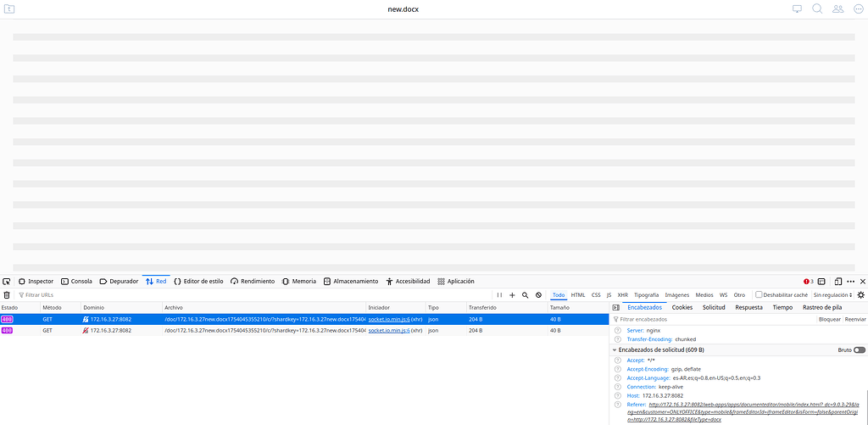Click the element picker icon in devtools

[x=7, y=281]
